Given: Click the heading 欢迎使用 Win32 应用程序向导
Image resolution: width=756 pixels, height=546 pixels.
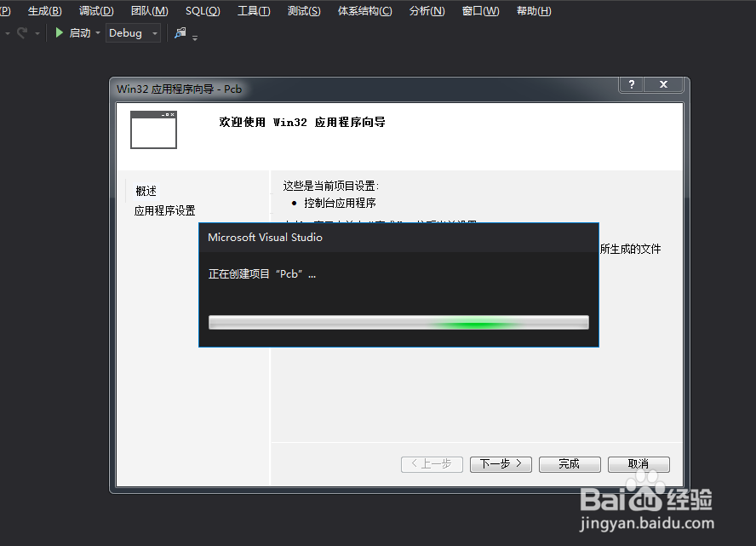Looking at the screenshot, I should [x=302, y=122].
